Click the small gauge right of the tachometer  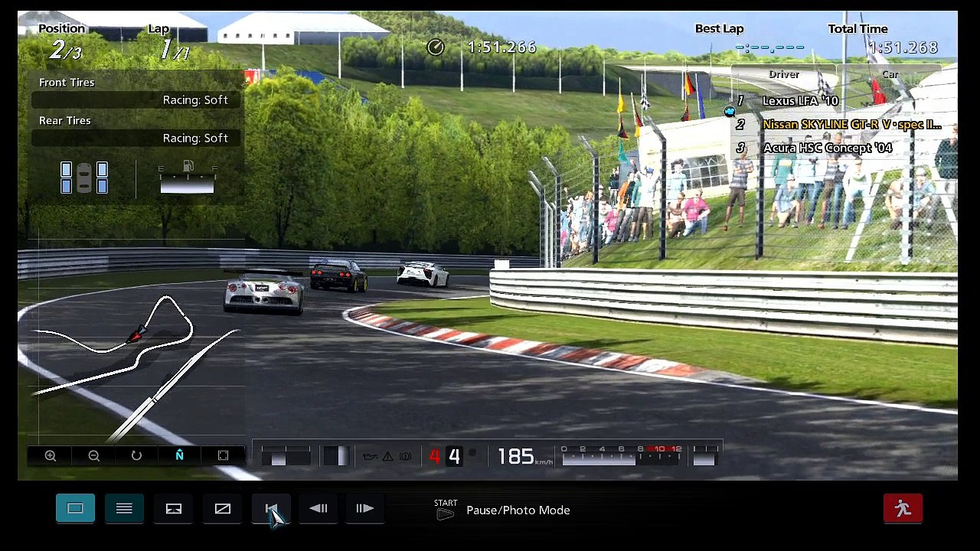click(704, 456)
